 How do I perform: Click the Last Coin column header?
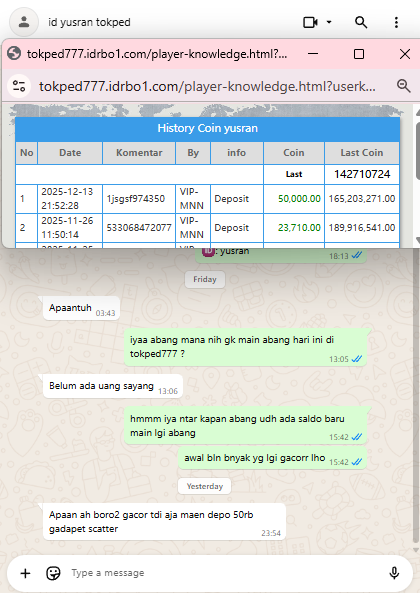[x=362, y=153]
